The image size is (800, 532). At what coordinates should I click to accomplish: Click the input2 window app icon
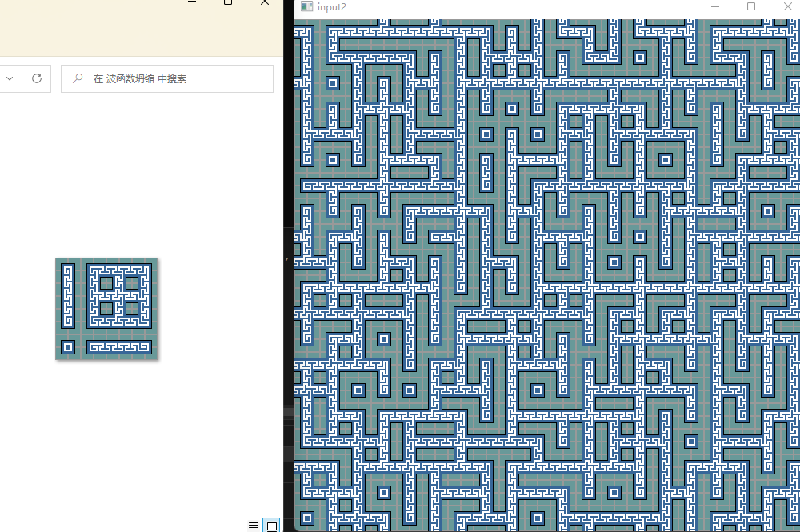[x=306, y=6]
